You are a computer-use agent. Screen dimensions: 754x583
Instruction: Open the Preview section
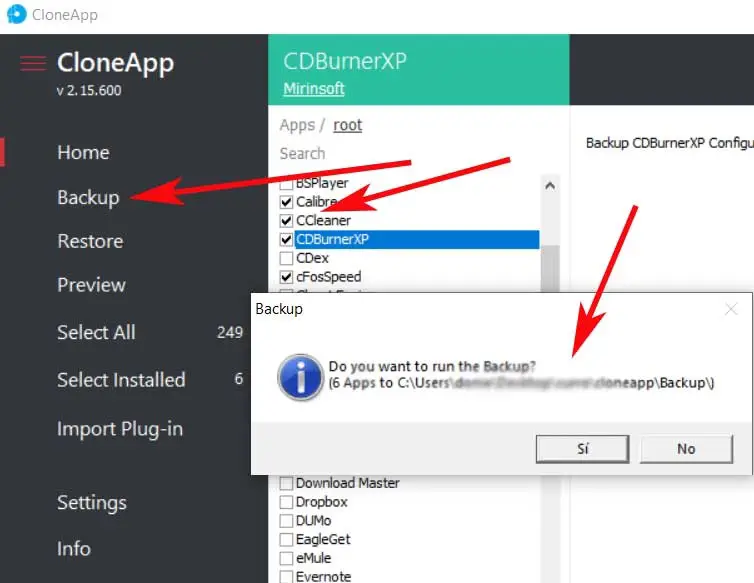[91, 285]
